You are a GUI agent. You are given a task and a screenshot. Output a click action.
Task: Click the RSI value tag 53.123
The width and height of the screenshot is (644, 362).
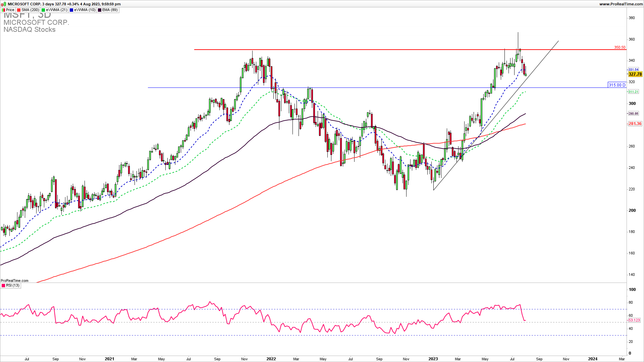click(634, 320)
